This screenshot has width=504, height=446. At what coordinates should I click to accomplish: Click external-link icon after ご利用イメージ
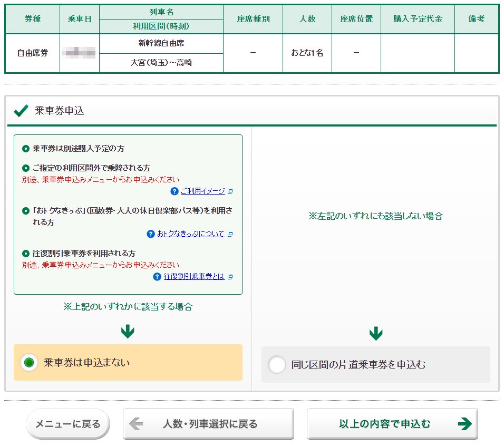230,191
